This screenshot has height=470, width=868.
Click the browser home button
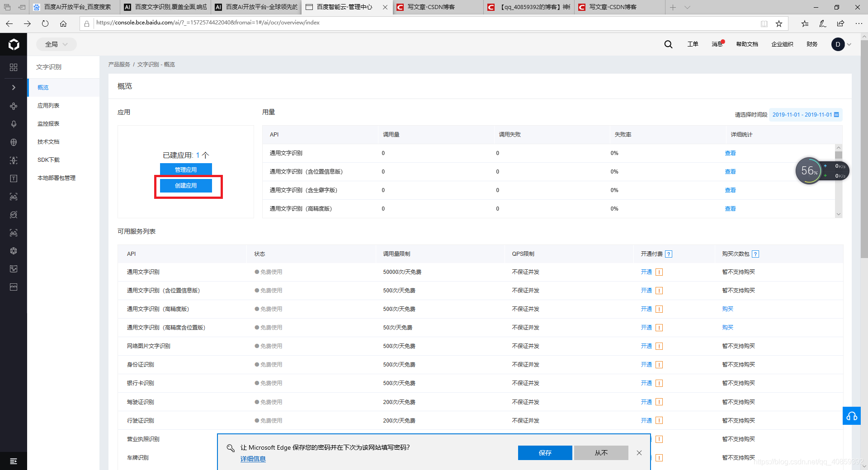(63, 23)
